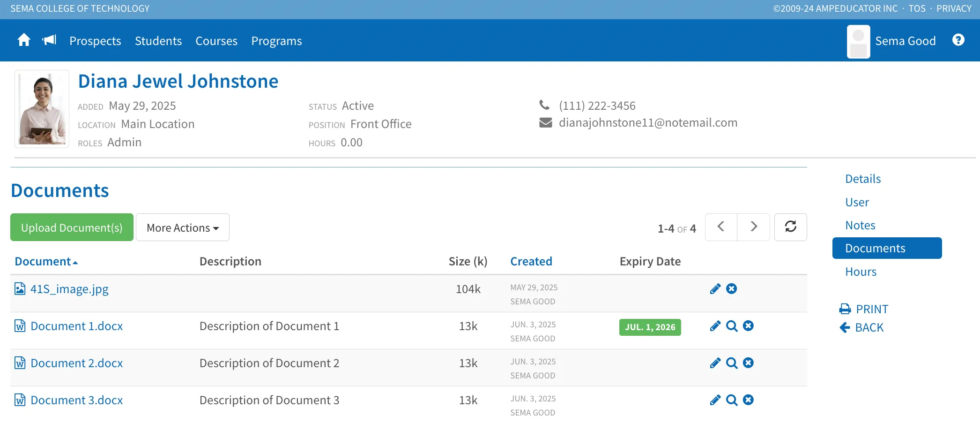Go to previous page of documents

point(721,227)
